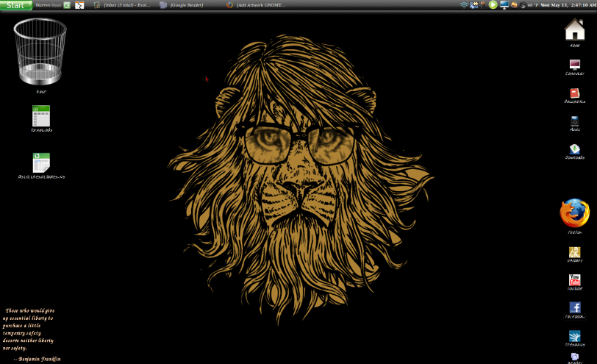597x364 pixels.
Task: Open the Reader launcher at bottom right
Action: coord(574,357)
